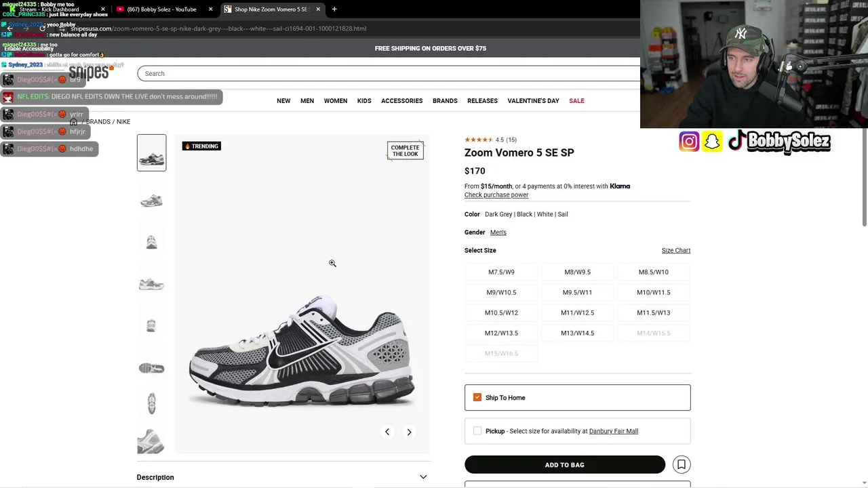
Task: Check the Ship To Home checkbox
Action: click(x=477, y=397)
